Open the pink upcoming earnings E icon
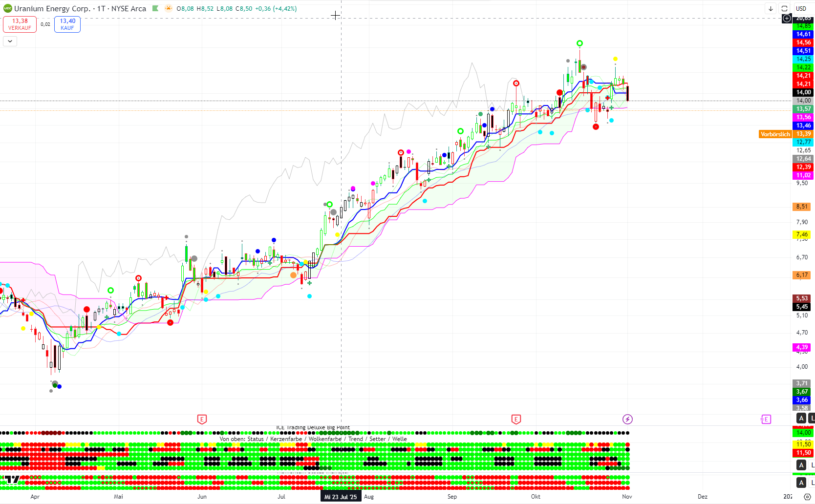 pos(766,419)
